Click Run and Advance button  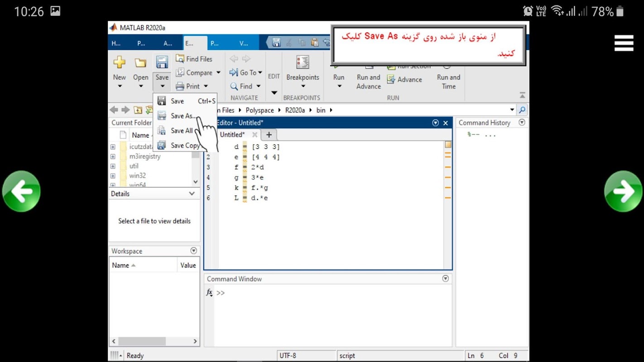[369, 81]
